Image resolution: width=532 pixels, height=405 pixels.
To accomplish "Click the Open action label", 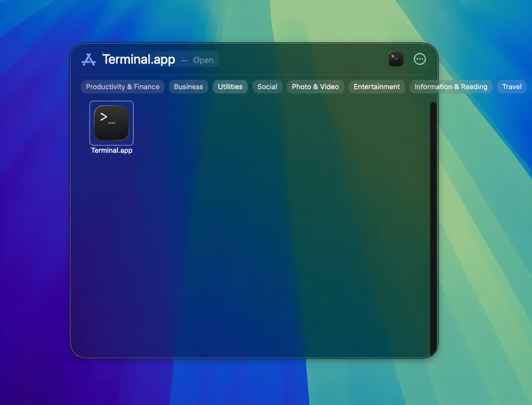I will point(203,60).
